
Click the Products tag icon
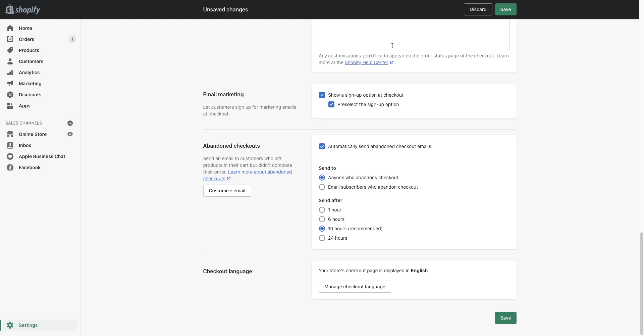(x=10, y=50)
